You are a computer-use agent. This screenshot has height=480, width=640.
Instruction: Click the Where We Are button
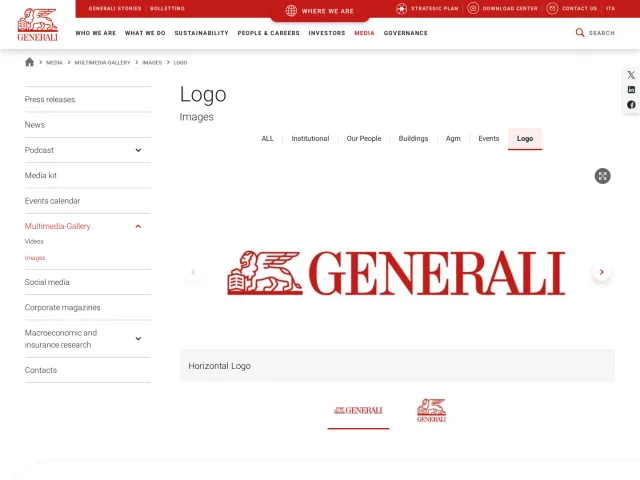coord(320,11)
